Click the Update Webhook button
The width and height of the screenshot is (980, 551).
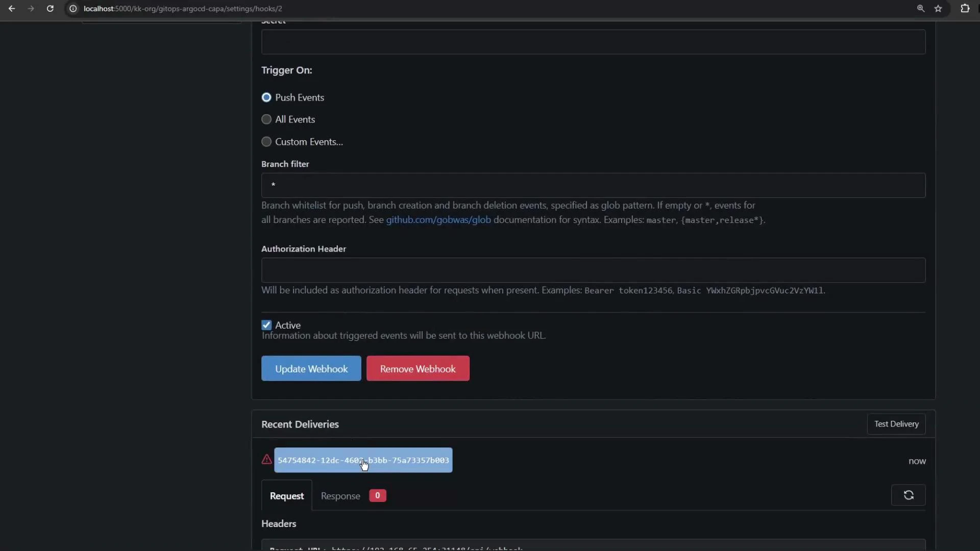(311, 368)
